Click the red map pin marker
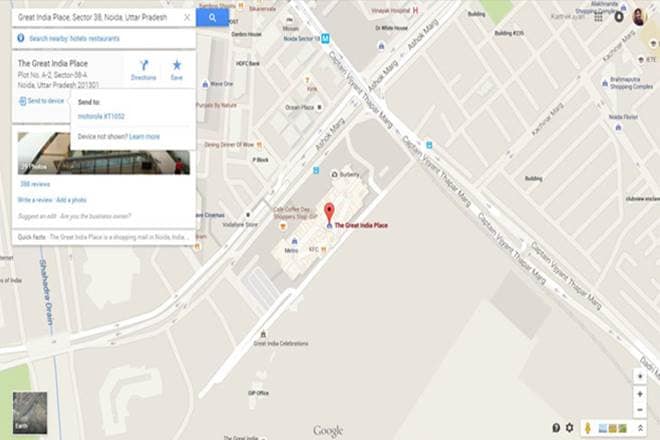The height and width of the screenshot is (440, 660). tap(329, 213)
